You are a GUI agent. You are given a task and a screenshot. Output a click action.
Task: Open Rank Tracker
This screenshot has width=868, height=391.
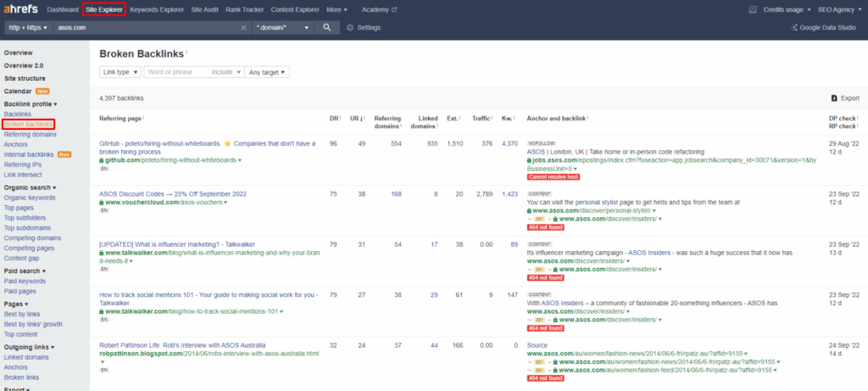(x=245, y=9)
